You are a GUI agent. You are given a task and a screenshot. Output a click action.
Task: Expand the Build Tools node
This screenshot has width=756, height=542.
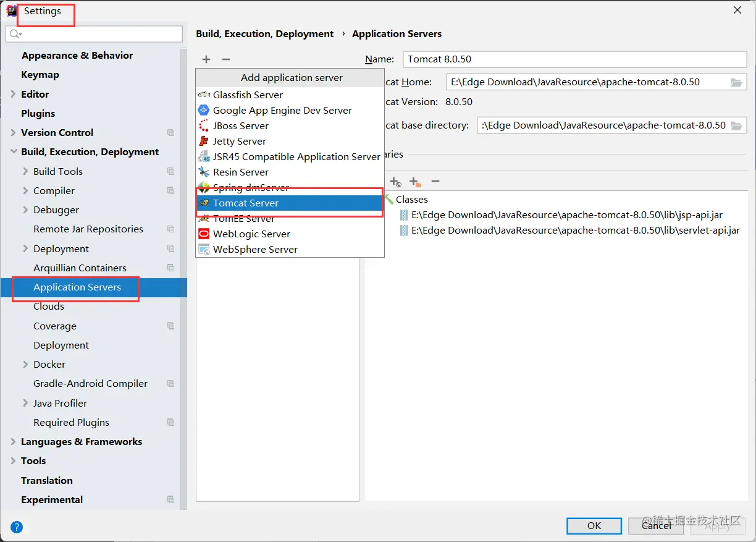tap(25, 171)
